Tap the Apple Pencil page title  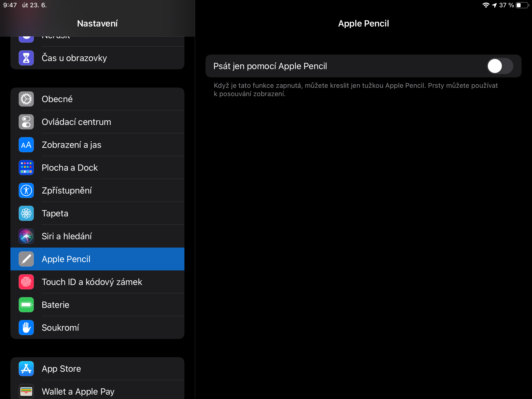(x=363, y=23)
